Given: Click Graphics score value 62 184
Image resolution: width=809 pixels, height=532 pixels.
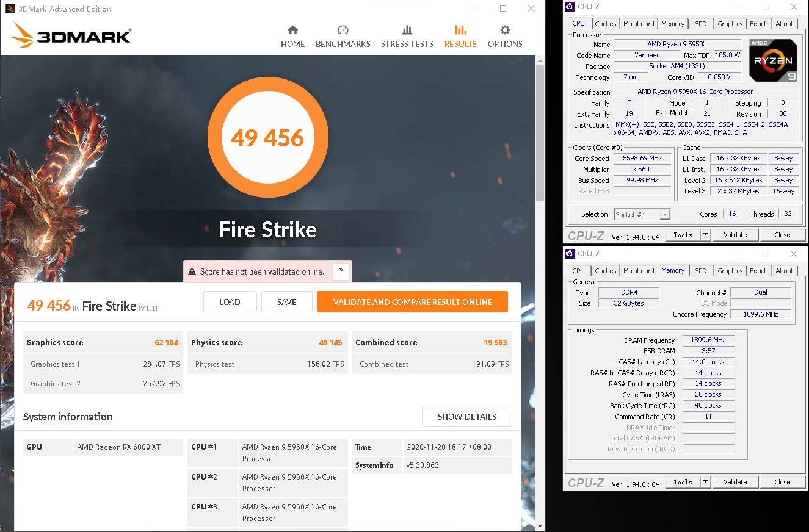Looking at the screenshot, I should coord(167,342).
